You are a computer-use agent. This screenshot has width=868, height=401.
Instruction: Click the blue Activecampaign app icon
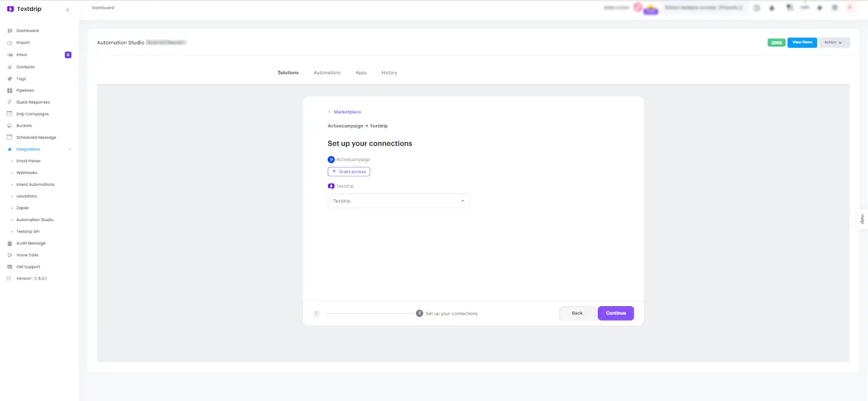coord(331,159)
